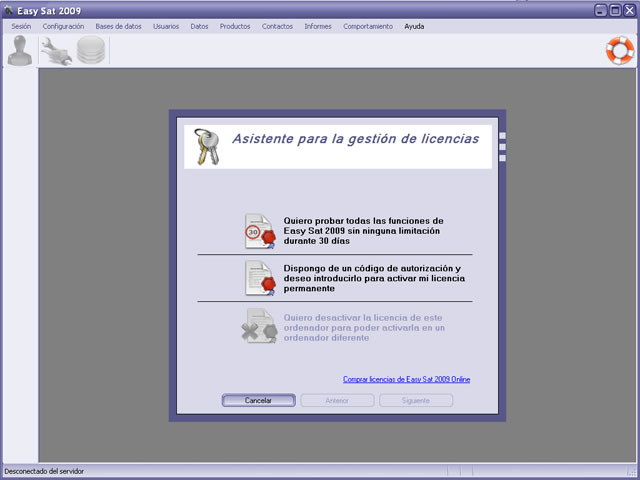Select the 30-day trial document icon
The height and width of the screenshot is (480, 640).
[260, 231]
